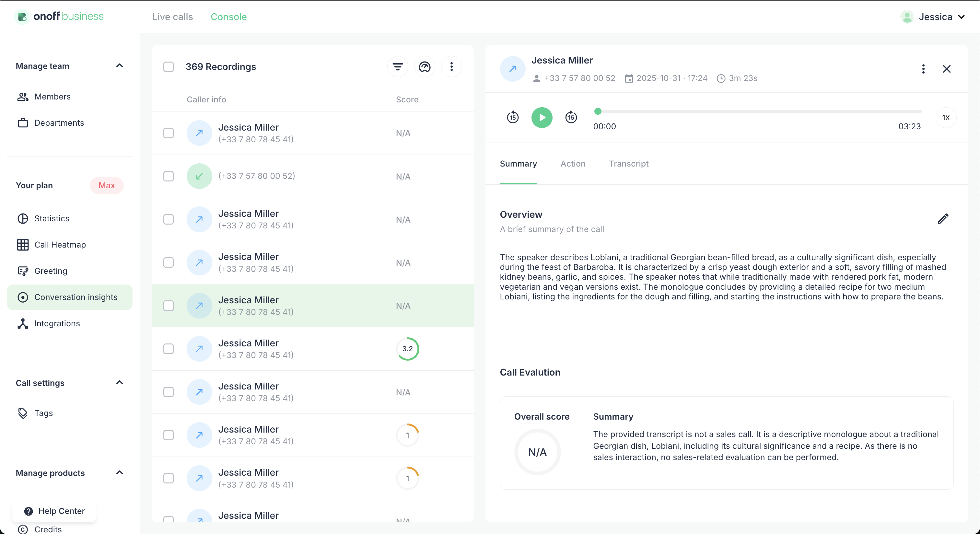
Task: Open the score gauge icon in recordings header
Action: pos(424,67)
